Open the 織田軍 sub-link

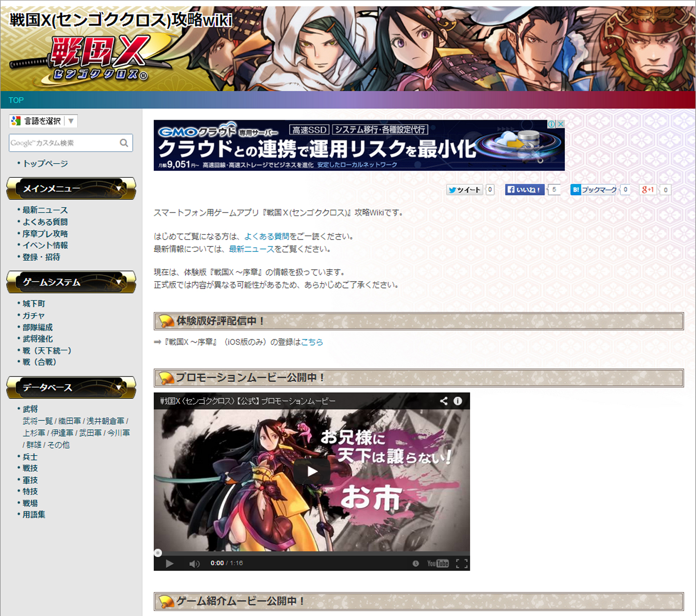click(70, 421)
